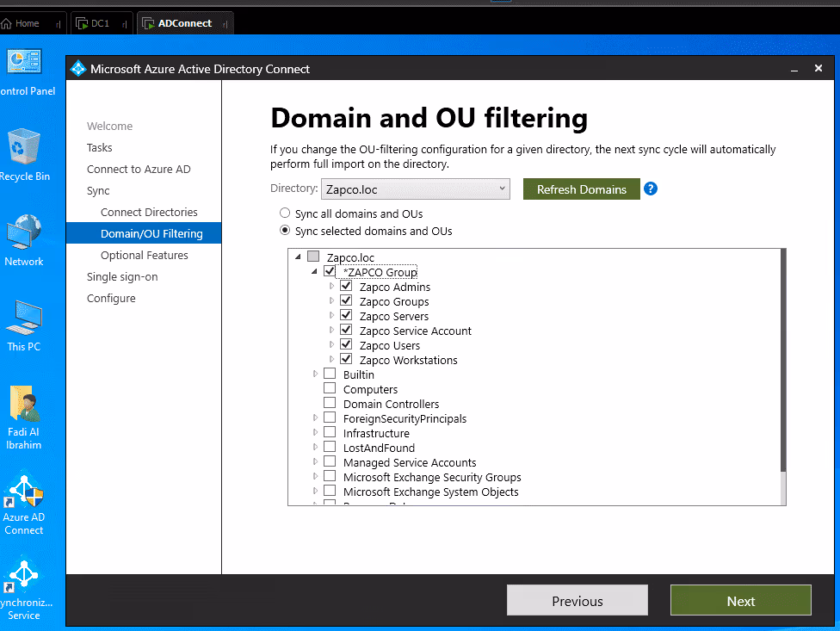Minimize the Azure AD Connect window

point(794,69)
